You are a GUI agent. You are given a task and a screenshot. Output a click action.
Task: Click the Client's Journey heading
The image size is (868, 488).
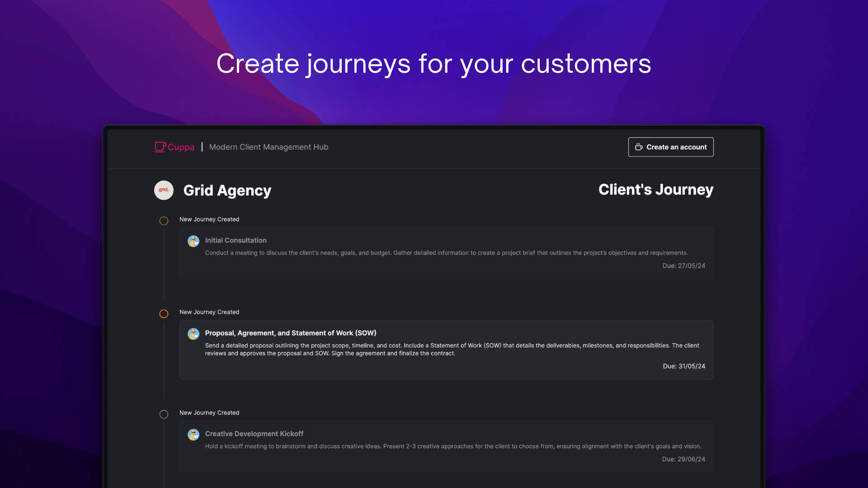coord(656,190)
